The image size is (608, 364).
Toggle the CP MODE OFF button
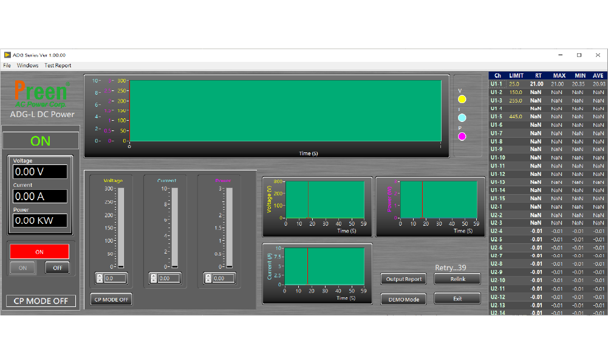pos(112,299)
